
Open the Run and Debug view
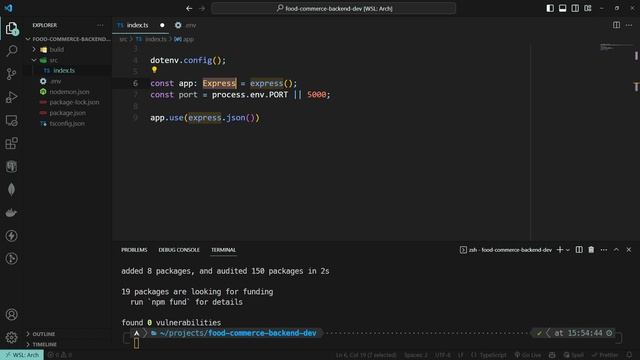click(x=11, y=97)
